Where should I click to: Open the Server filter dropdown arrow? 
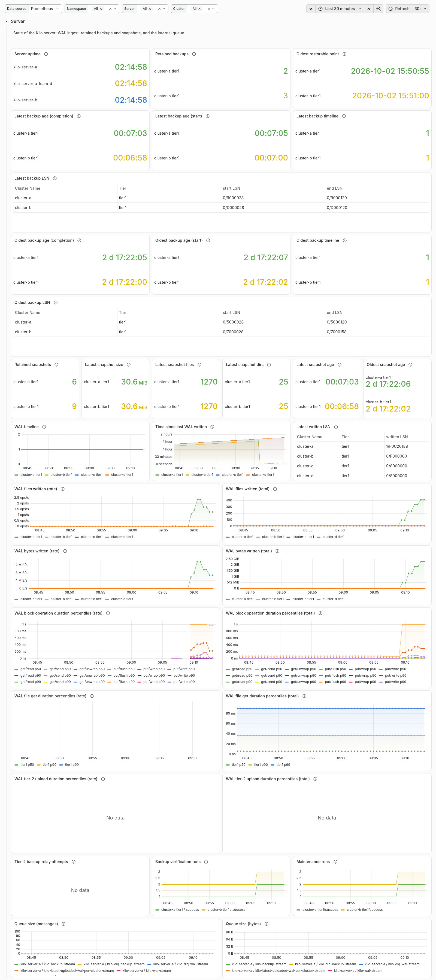click(164, 9)
